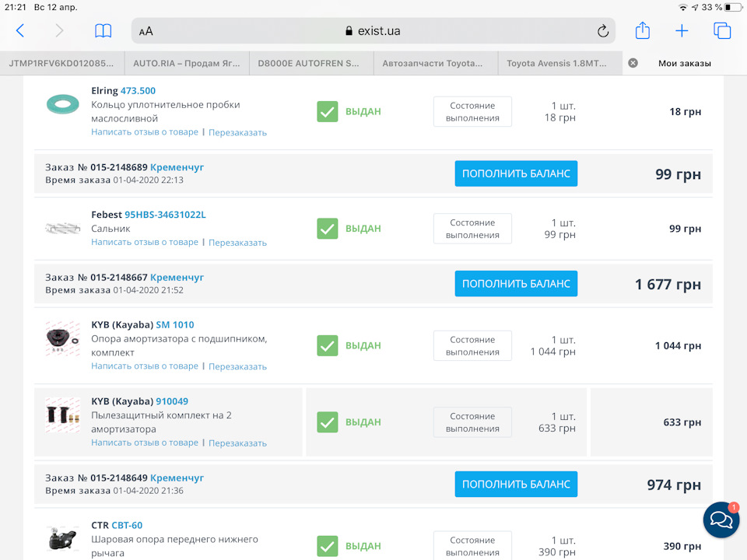Write a review for KYB 910049

(145, 443)
